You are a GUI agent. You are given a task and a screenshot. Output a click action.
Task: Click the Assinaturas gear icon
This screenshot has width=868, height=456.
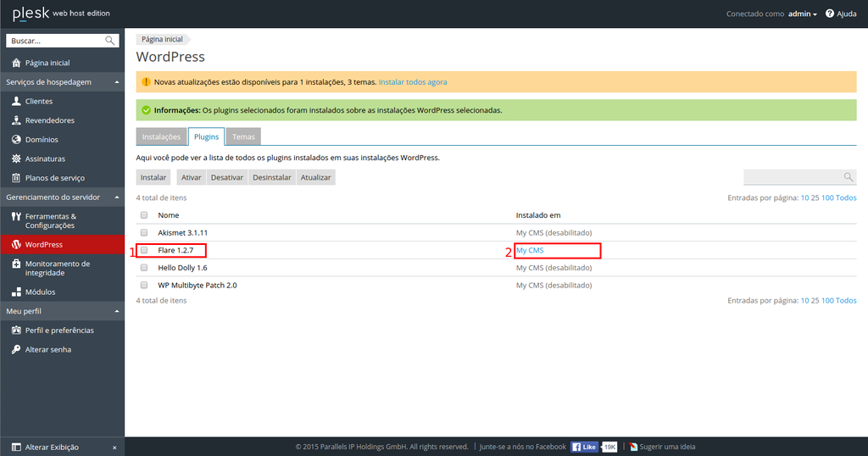[16, 158]
